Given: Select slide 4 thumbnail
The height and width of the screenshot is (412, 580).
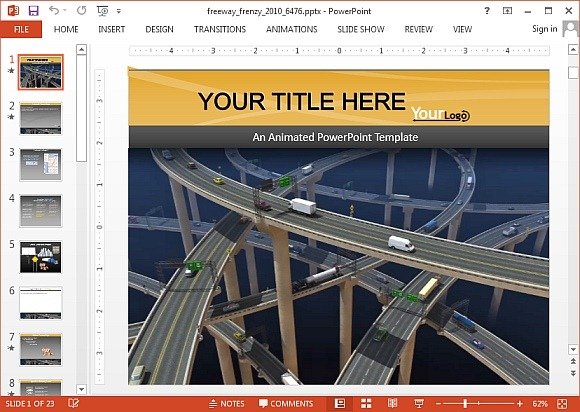Looking at the screenshot, I should (x=41, y=211).
